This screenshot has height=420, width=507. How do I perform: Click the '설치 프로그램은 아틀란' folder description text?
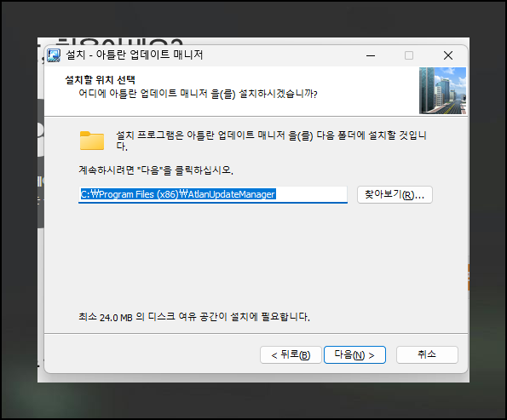(271, 141)
